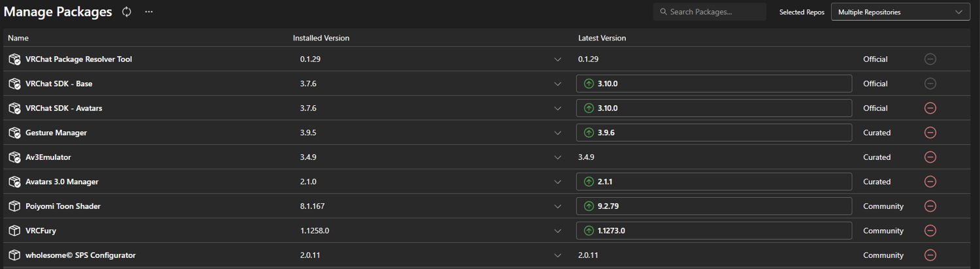The image size is (980, 269).
Task: Expand VRChat SDK - Base version dropdown
Action: (557, 84)
